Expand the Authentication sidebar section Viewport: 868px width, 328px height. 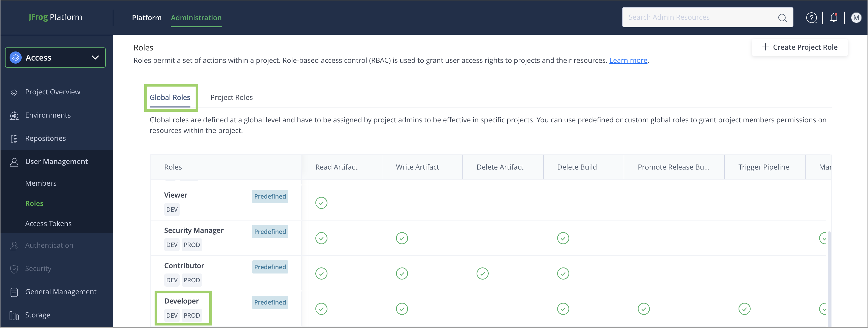tap(49, 245)
